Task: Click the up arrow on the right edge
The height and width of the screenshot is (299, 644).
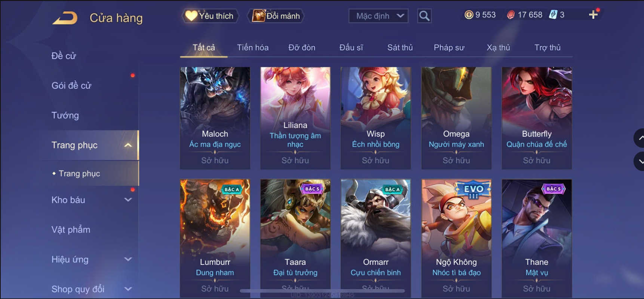Action: click(x=640, y=138)
